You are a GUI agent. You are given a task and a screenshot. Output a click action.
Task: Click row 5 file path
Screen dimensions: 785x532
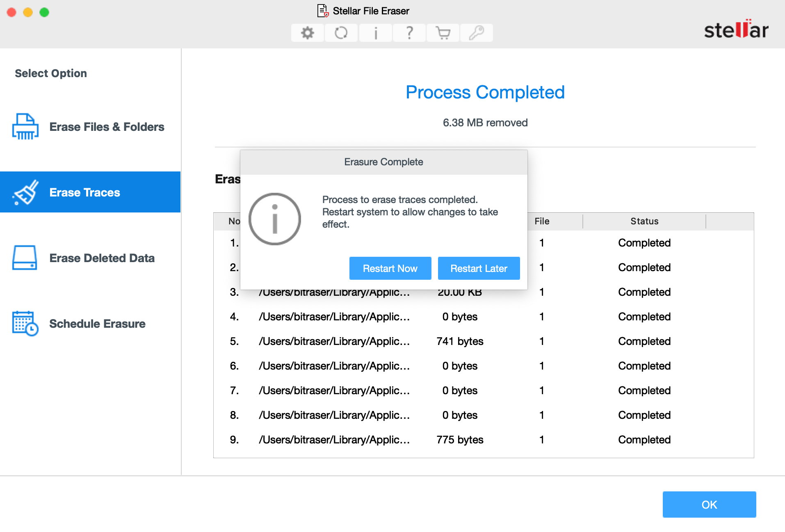point(334,341)
